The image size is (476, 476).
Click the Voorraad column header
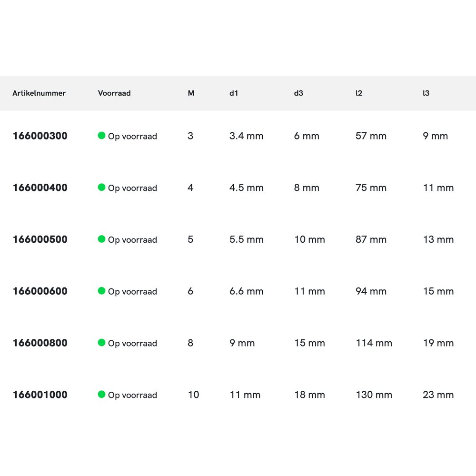point(114,93)
